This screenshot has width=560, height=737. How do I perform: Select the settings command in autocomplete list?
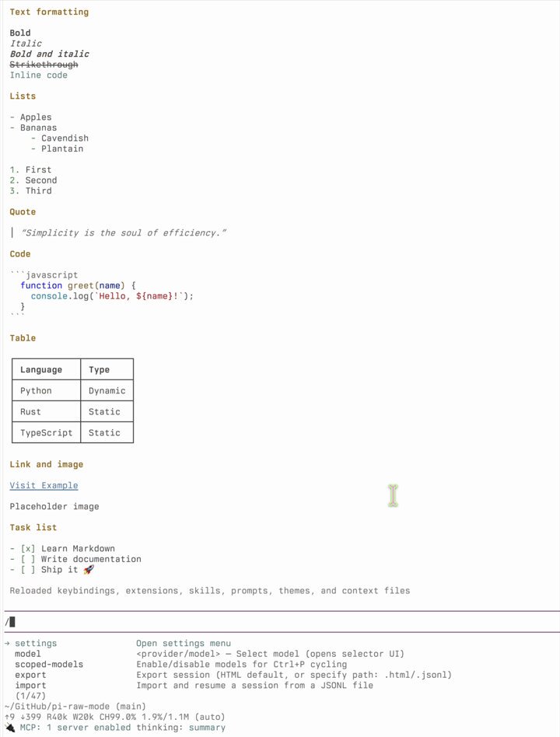(x=36, y=643)
